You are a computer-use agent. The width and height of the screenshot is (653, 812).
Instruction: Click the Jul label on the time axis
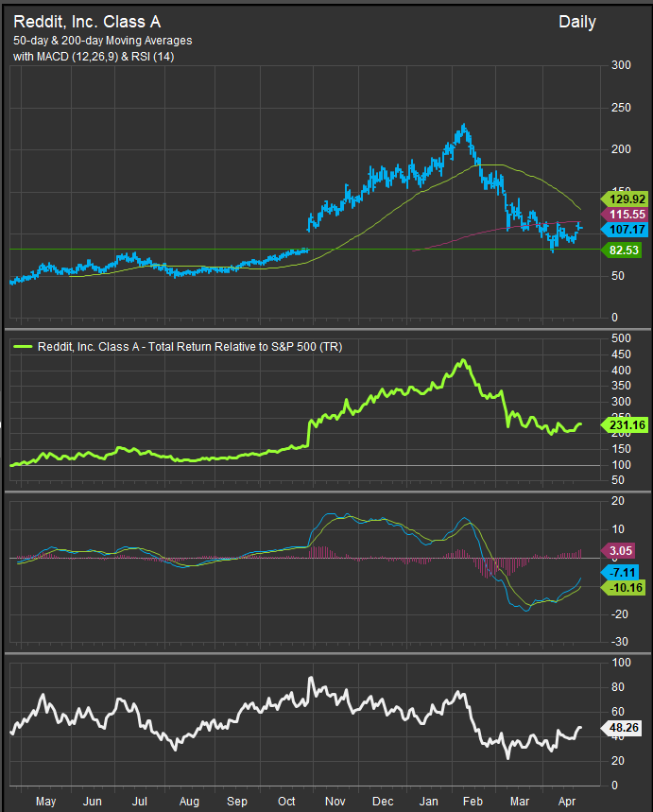coord(139,801)
